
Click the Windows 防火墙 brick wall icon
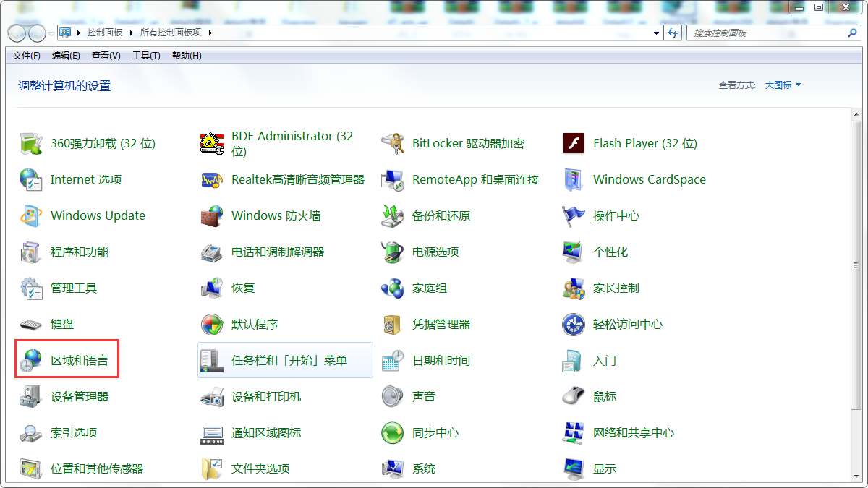211,215
